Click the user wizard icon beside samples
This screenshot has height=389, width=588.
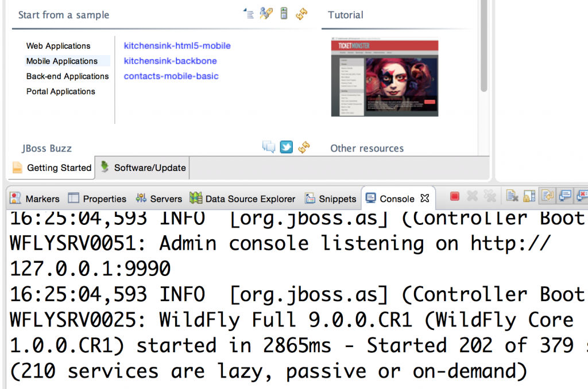[266, 14]
